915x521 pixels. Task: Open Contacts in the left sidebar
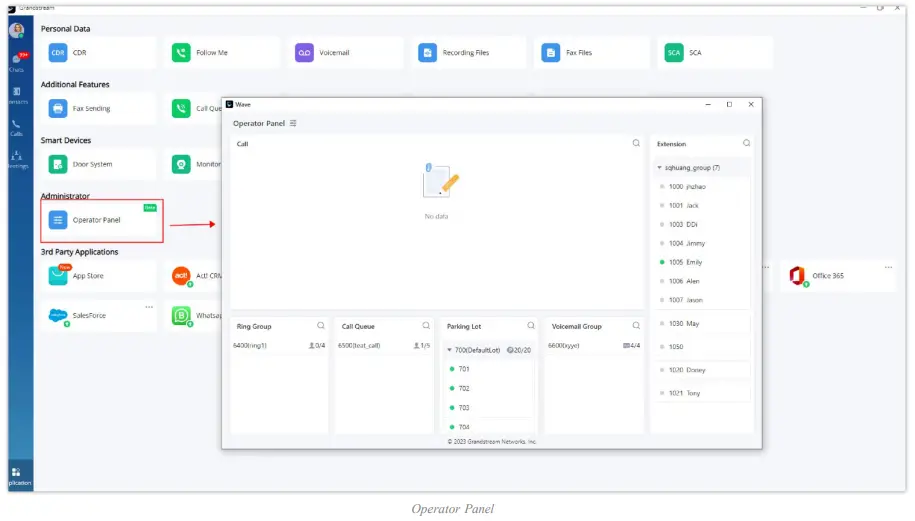[18, 95]
